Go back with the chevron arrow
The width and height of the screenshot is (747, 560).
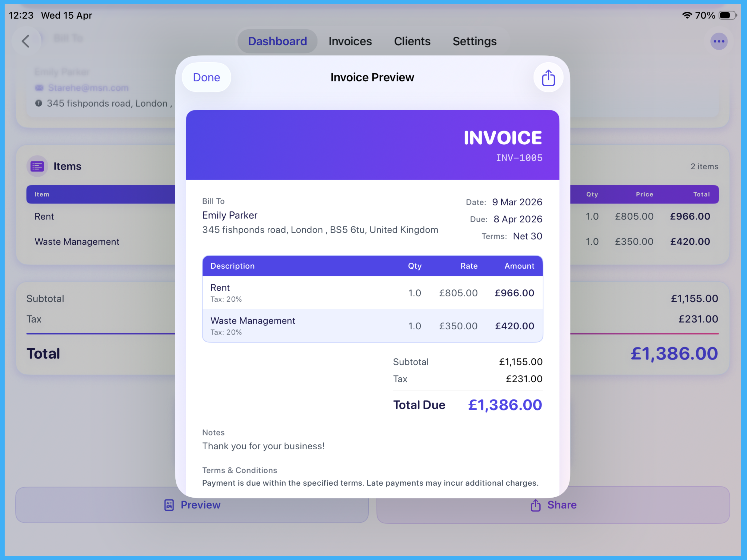coord(26,41)
